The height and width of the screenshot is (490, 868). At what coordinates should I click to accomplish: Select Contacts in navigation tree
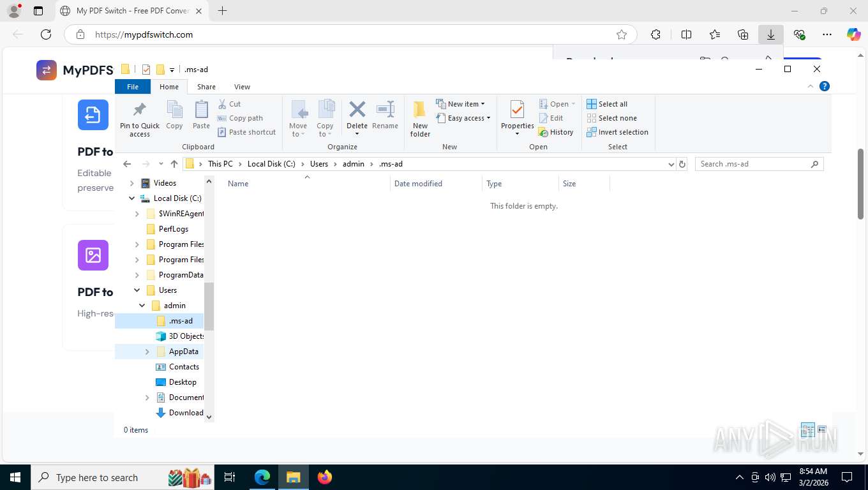184,367
